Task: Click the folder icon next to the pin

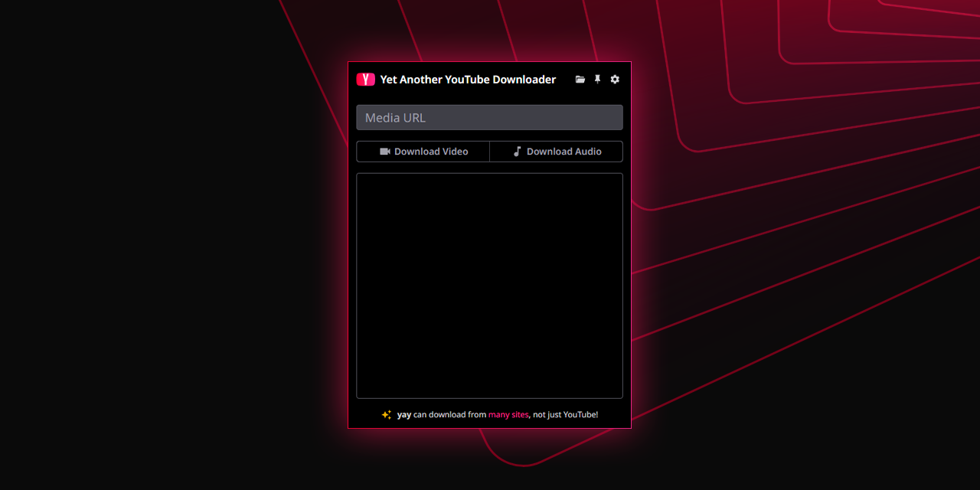Action: click(580, 79)
